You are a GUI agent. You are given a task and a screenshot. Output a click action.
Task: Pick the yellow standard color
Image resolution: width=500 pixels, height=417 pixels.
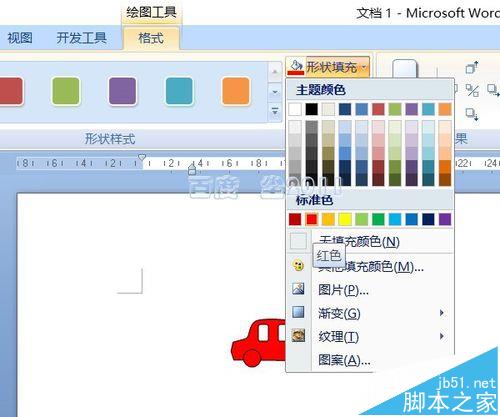click(x=345, y=219)
